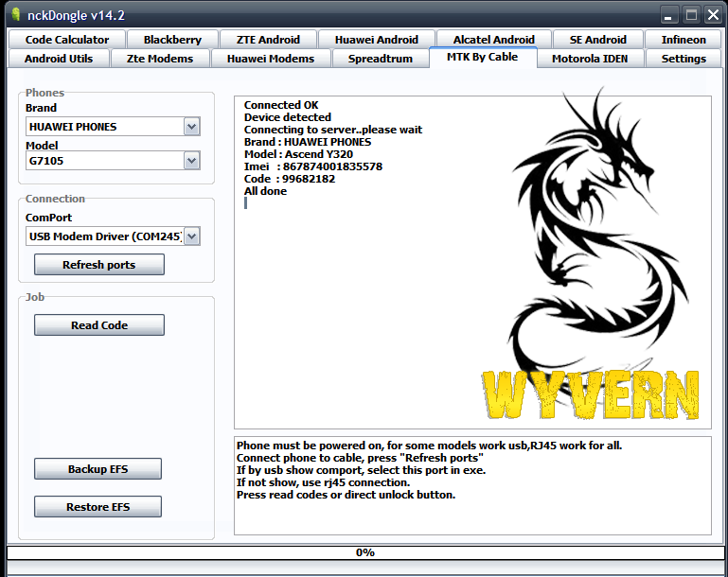
Task: Click the 'Connected OK' log line
Action: tap(281, 105)
